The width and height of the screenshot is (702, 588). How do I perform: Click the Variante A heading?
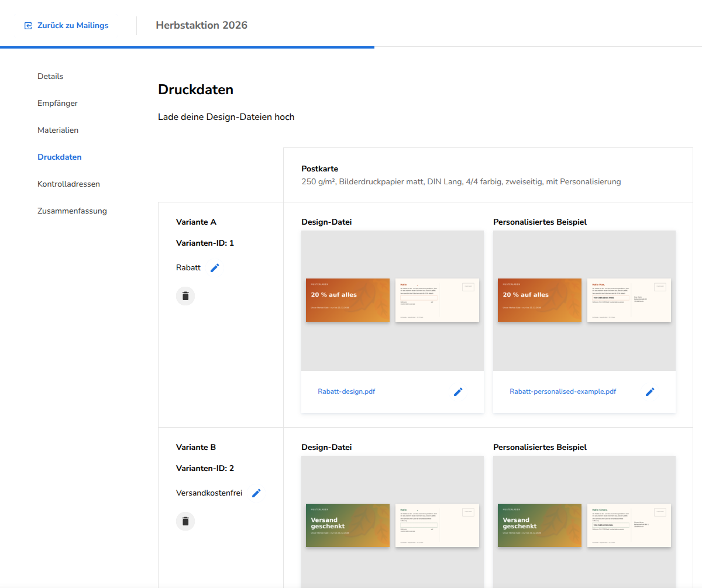(196, 222)
